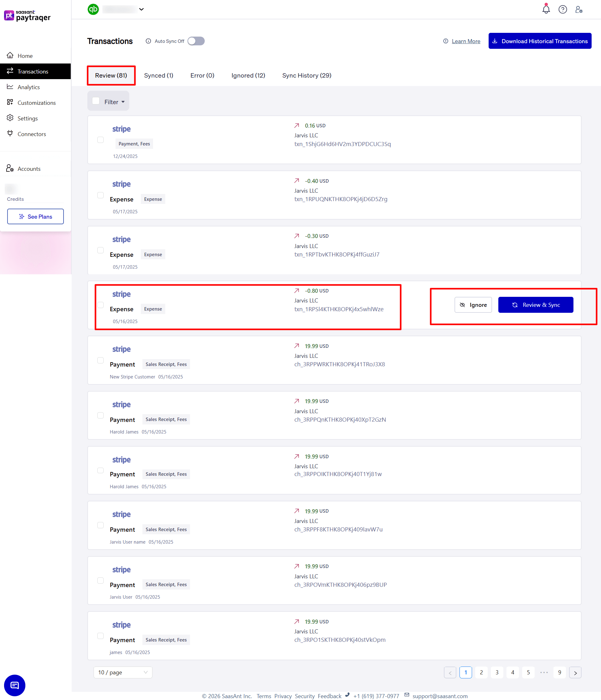Switch to the Review (81) tab
The width and height of the screenshot is (601, 700).
click(x=111, y=75)
